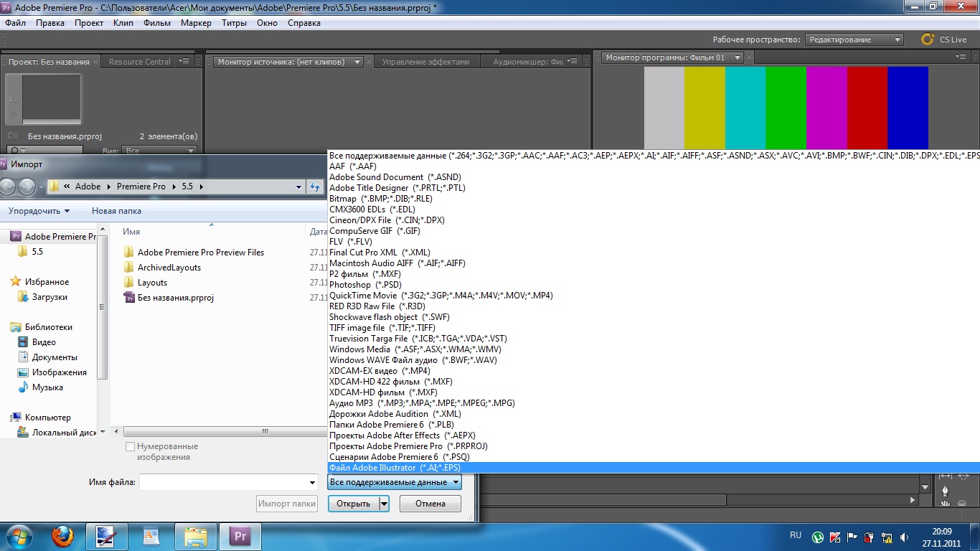Select Файл Adobe Illustrator (*.AI;*.EPS) option

tap(654, 468)
